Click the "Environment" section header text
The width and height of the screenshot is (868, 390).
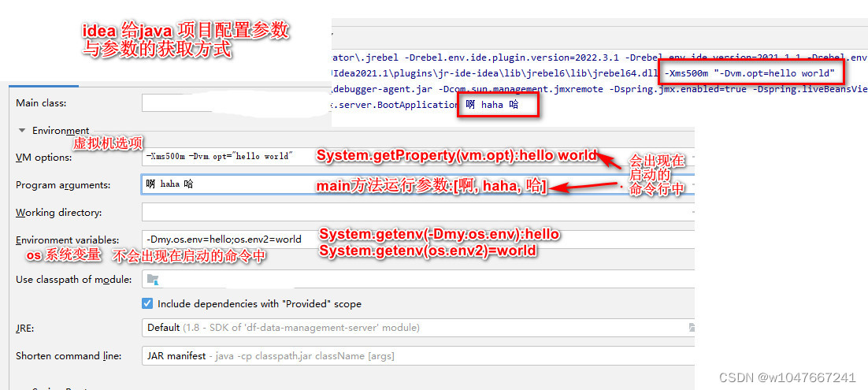(61, 131)
